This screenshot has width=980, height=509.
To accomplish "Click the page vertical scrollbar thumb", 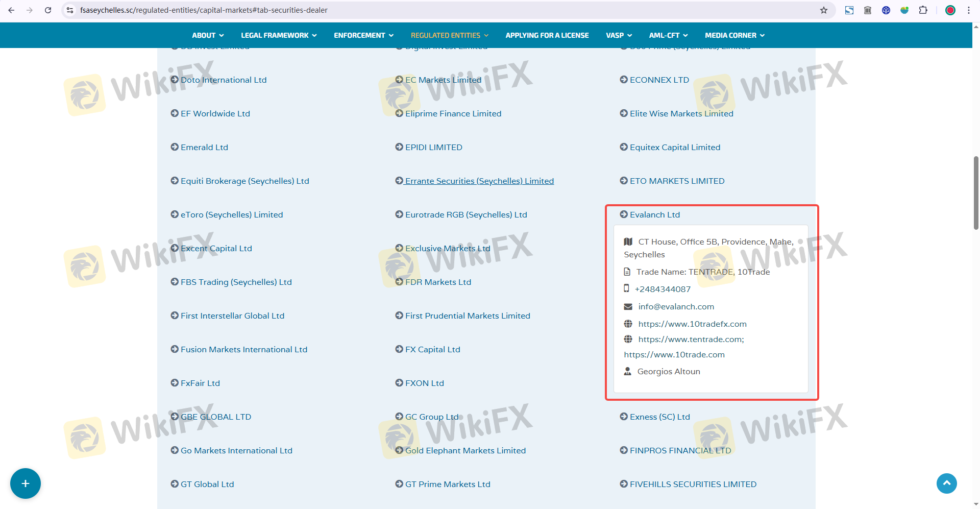I will click(976, 193).
